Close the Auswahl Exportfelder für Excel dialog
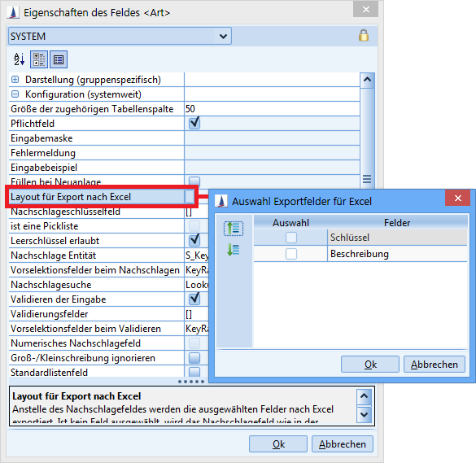This screenshot has height=463, width=476. coord(458,198)
